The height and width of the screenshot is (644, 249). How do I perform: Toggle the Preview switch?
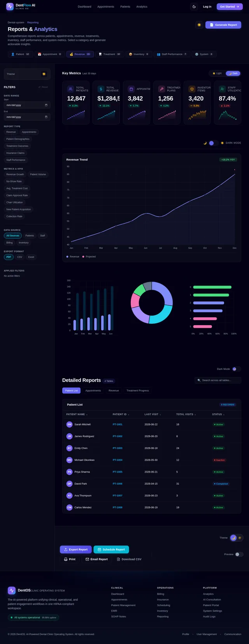(239, 554)
